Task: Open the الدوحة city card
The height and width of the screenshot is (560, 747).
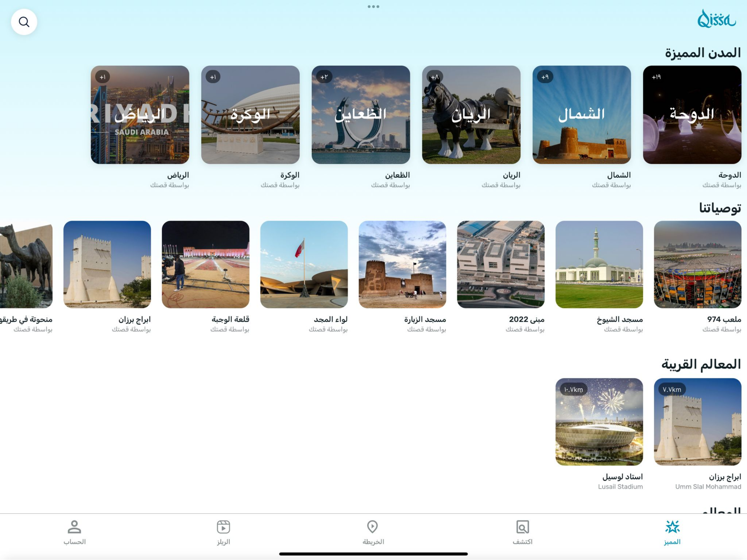Action: click(x=692, y=115)
